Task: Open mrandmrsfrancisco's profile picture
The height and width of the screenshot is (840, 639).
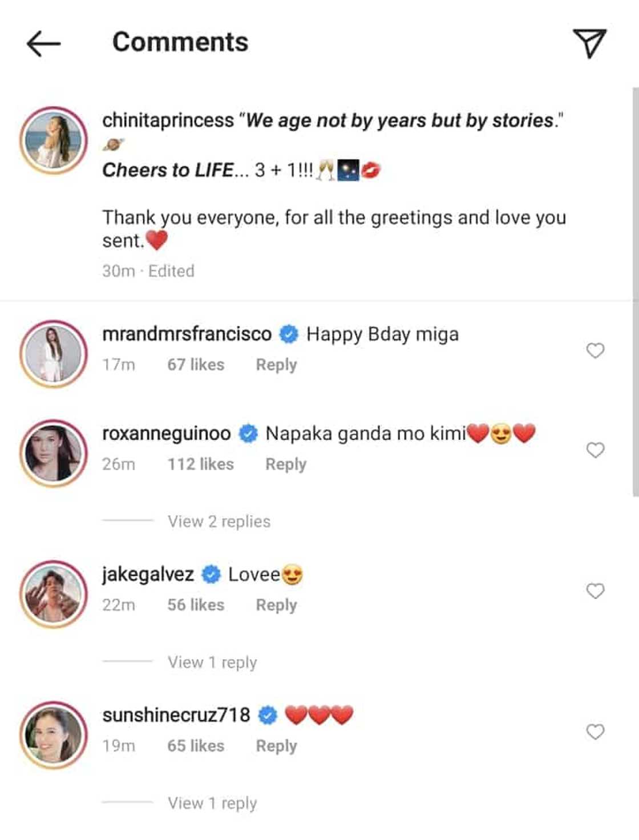Action: [54, 354]
